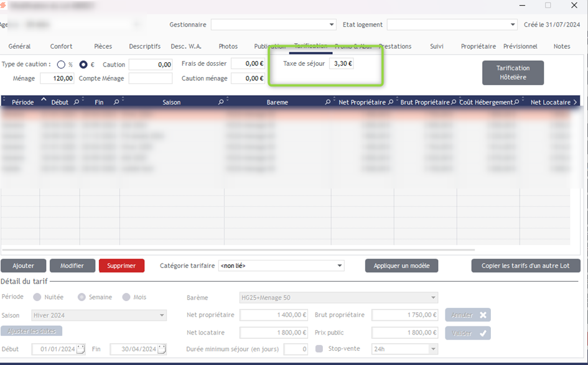Click the Taxe de séjour input field
Viewport: 588px width, 365px height.
pos(341,63)
